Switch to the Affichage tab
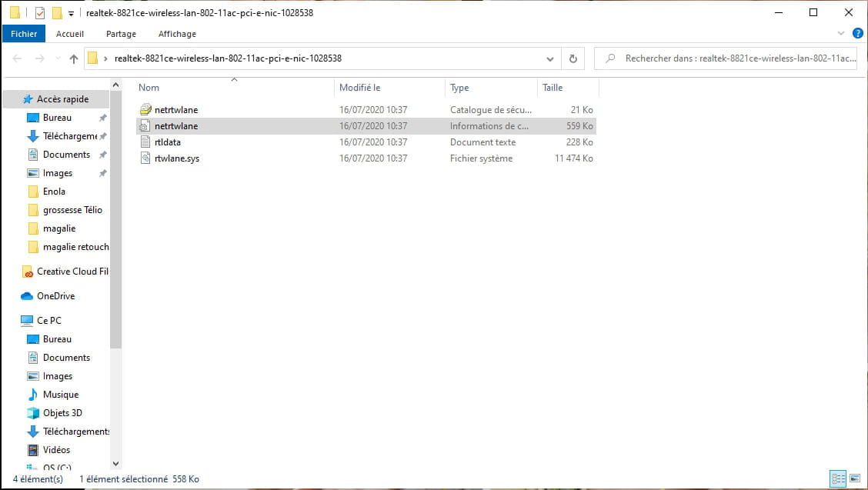The height and width of the screenshot is (490, 868). click(177, 34)
